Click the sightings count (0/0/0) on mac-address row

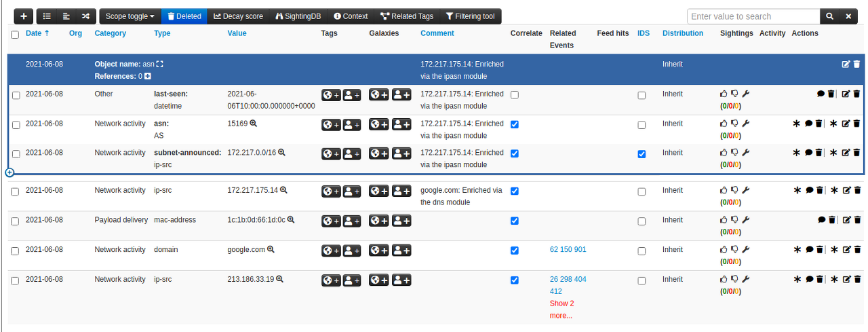click(x=730, y=232)
